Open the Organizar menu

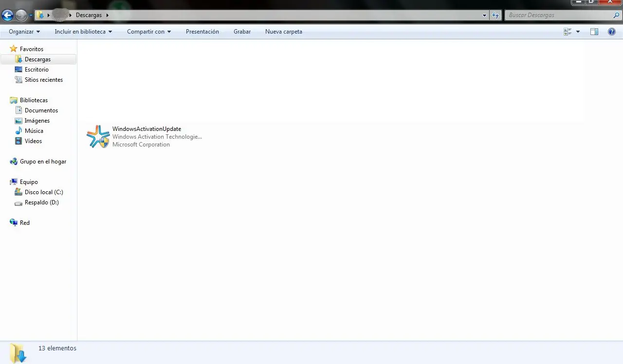point(24,32)
